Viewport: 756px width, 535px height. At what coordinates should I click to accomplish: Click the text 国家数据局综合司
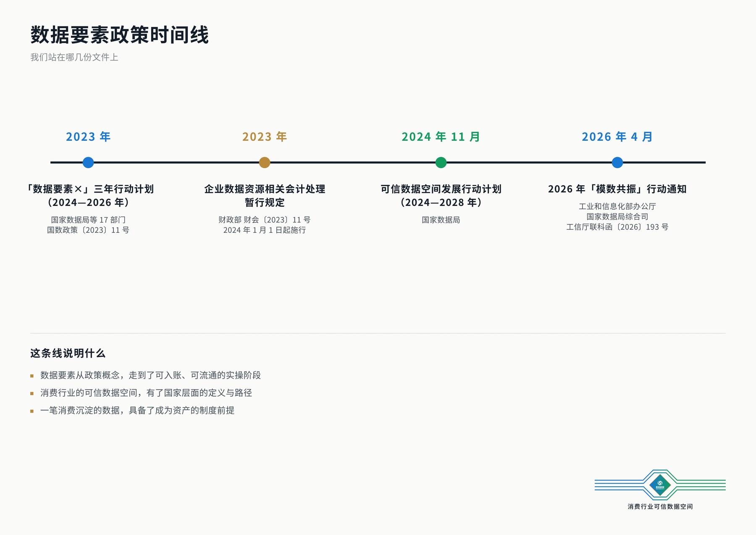tap(617, 216)
